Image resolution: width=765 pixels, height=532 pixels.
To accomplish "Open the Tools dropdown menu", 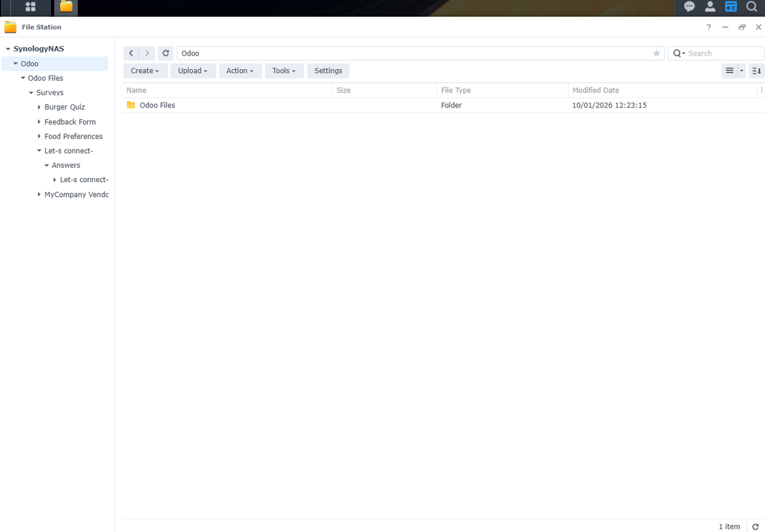I will [284, 70].
